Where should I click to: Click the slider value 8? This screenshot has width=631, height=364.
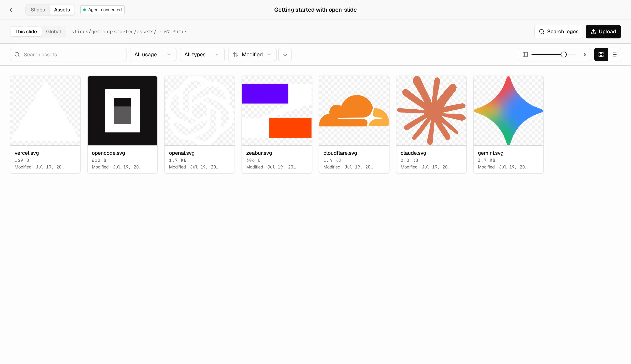coord(585,54)
